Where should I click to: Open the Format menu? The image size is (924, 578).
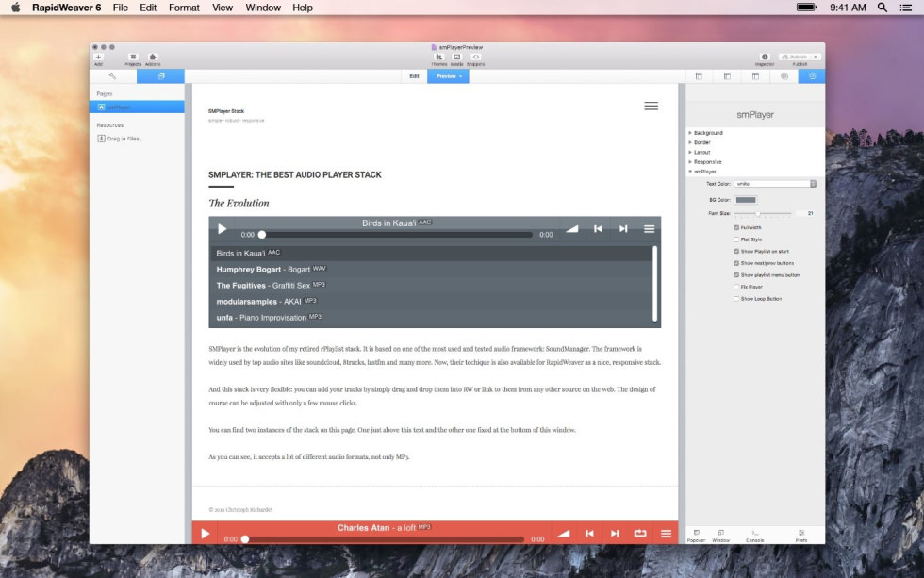(184, 8)
